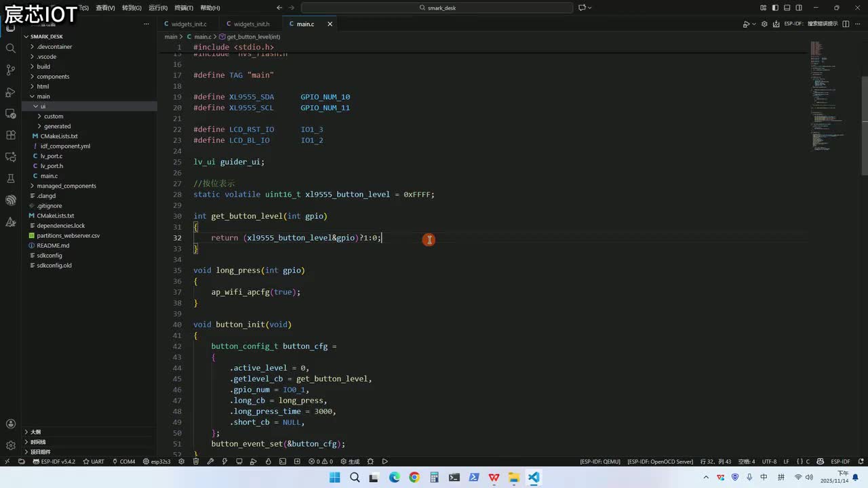Switch to widgets_init.c tab
The image size is (868, 488).
[188, 24]
